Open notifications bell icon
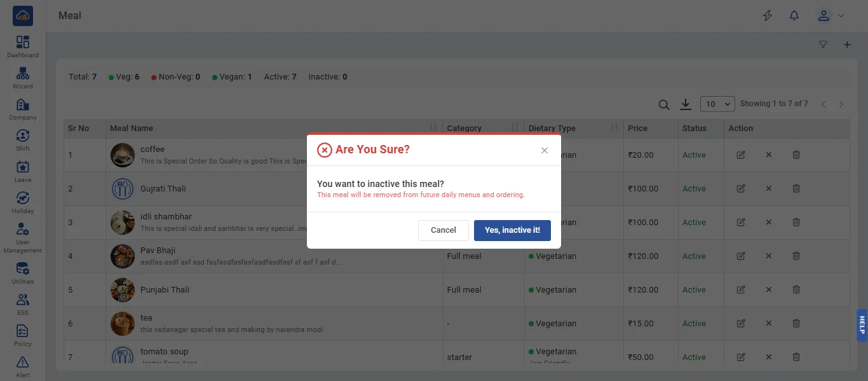The height and width of the screenshot is (381, 868). coord(794,16)
